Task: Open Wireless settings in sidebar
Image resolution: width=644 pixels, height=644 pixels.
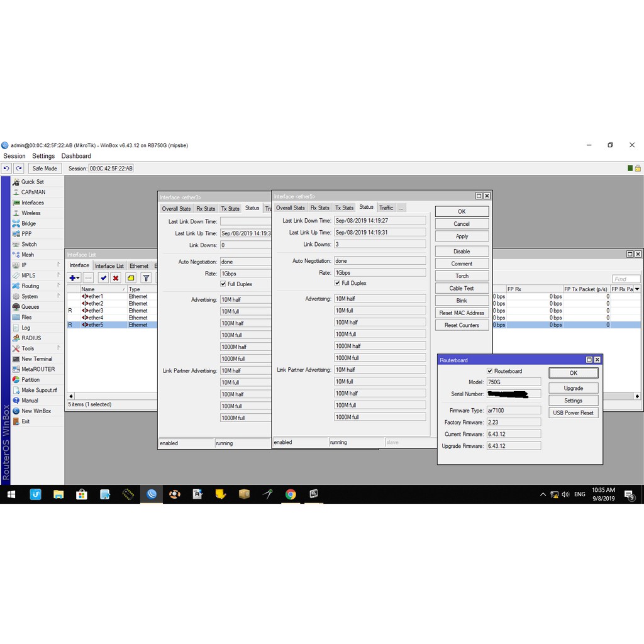Action: pyautogui.click(x=31, y=213)
